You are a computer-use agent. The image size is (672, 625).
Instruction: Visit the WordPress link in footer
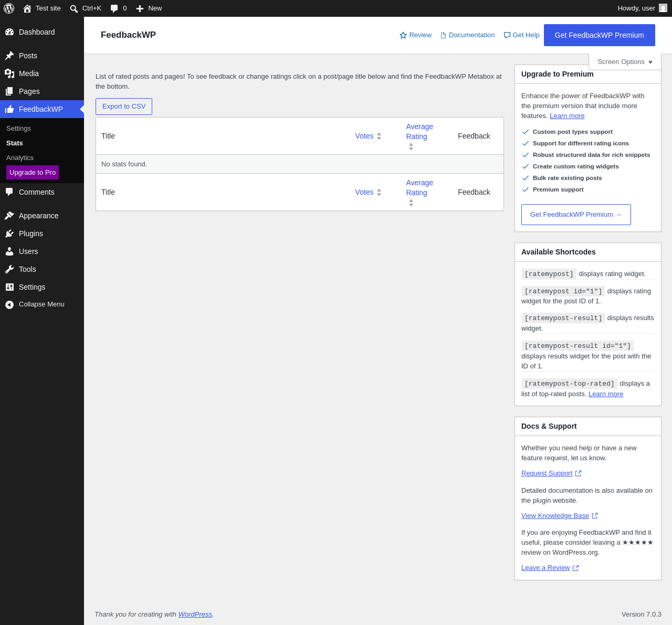click(195, 615)
